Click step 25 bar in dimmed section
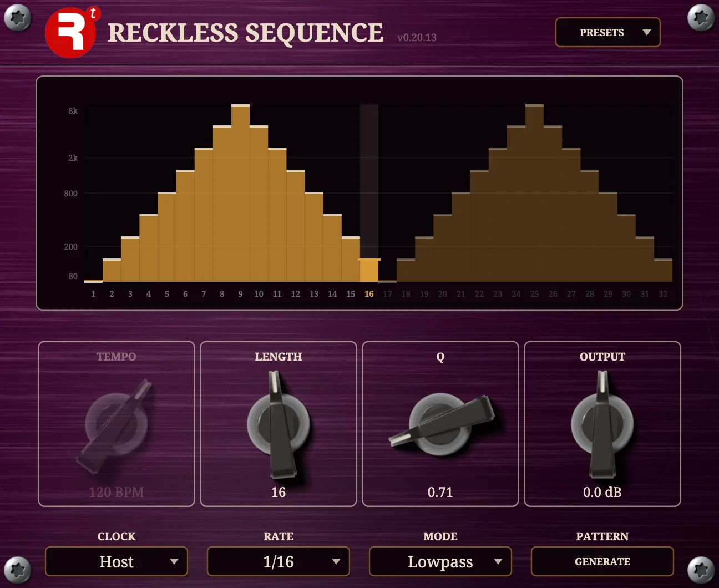 [x=534, y=193]
